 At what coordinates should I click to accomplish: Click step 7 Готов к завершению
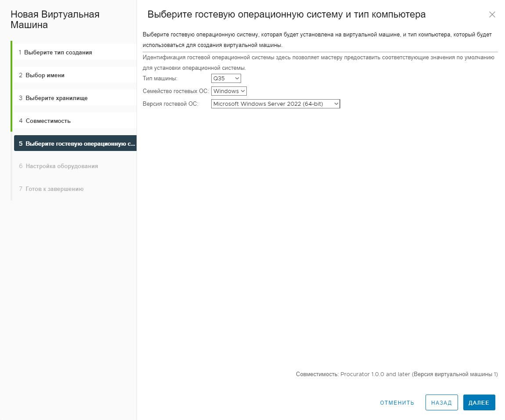[75, 189]
